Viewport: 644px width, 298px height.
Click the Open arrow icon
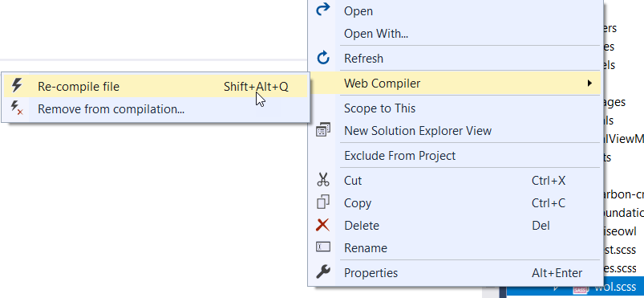tap(323, 10)
